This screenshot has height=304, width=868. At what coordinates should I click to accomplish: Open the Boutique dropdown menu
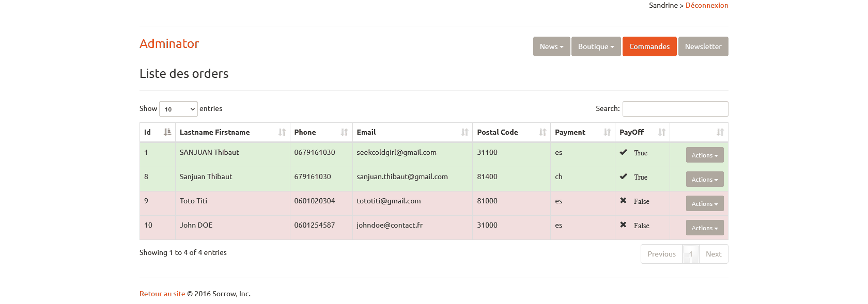pyautogui.click(x=596, y=46)
